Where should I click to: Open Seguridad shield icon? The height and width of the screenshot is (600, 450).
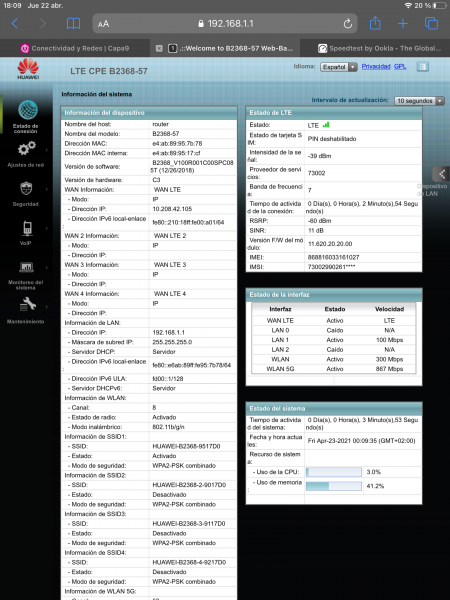point(26,188)
